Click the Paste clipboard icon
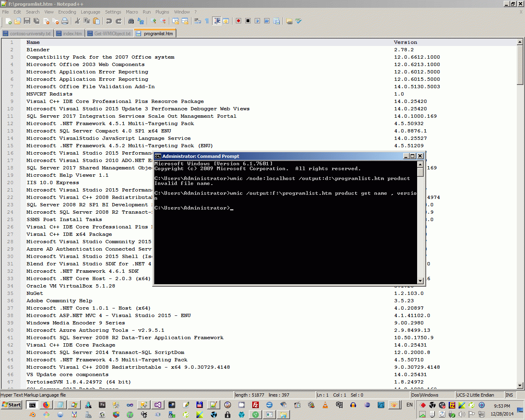Viewport: 525px width, 420px height. [96, 21]
